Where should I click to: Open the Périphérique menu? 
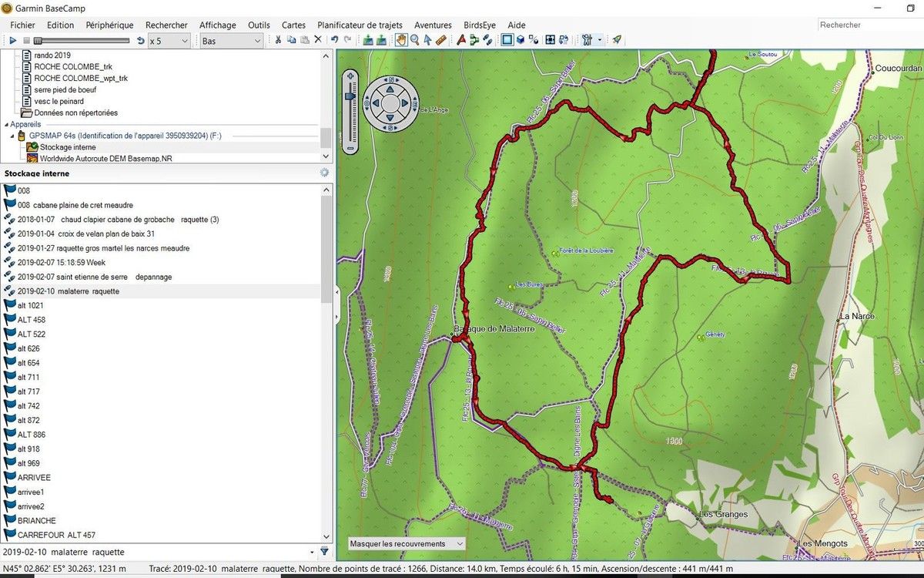(x=109, y=25)
